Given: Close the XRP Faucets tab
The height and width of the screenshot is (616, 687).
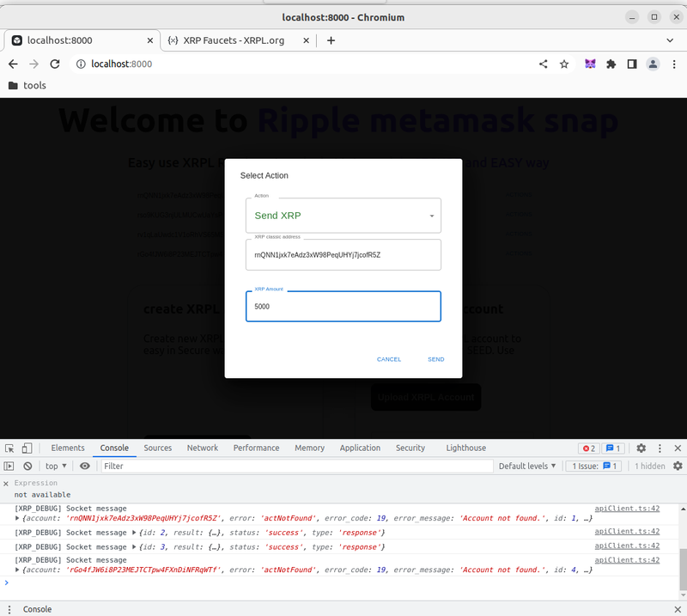Looking at the screenshot, I should 307,40.
